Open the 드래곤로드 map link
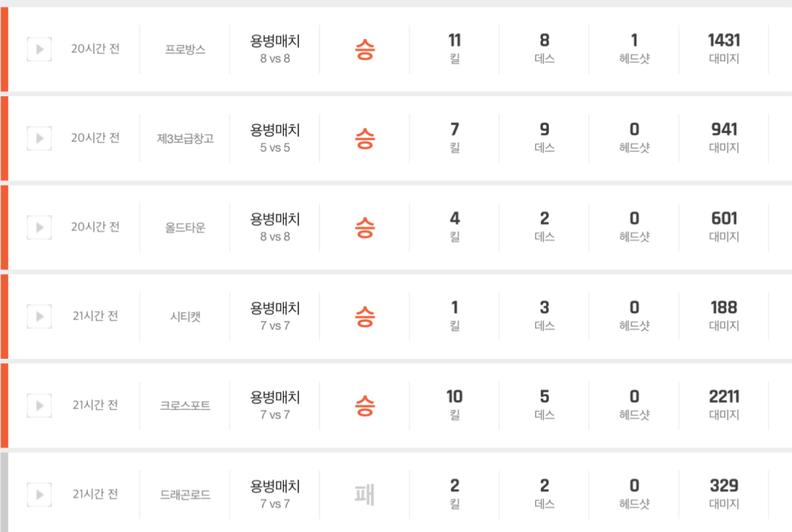Screen dimensions: 792x532 point(185,495)
